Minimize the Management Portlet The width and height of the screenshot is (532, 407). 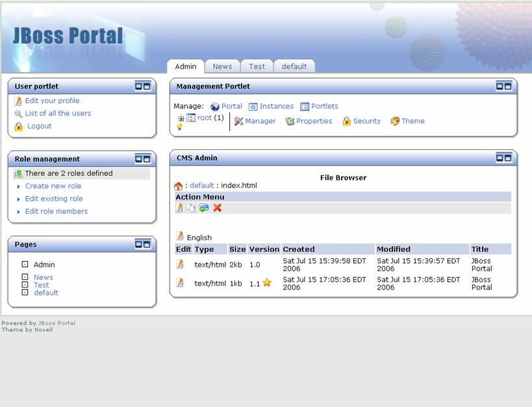[x=500, y=86]
